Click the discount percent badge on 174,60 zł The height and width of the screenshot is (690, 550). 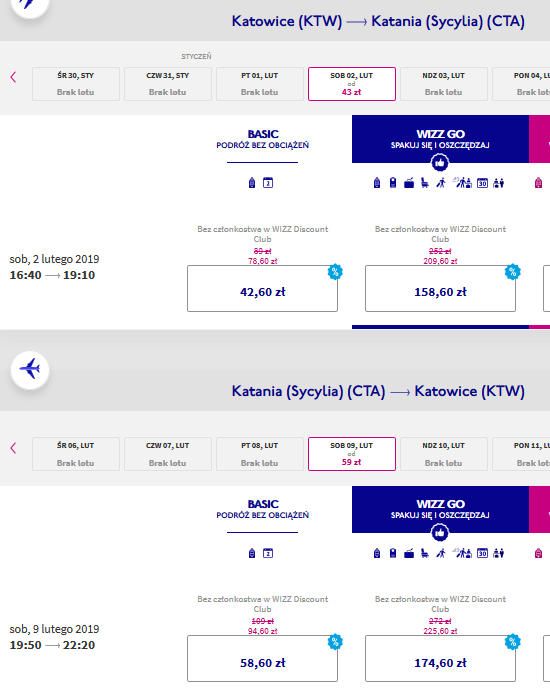click(513, 642)
